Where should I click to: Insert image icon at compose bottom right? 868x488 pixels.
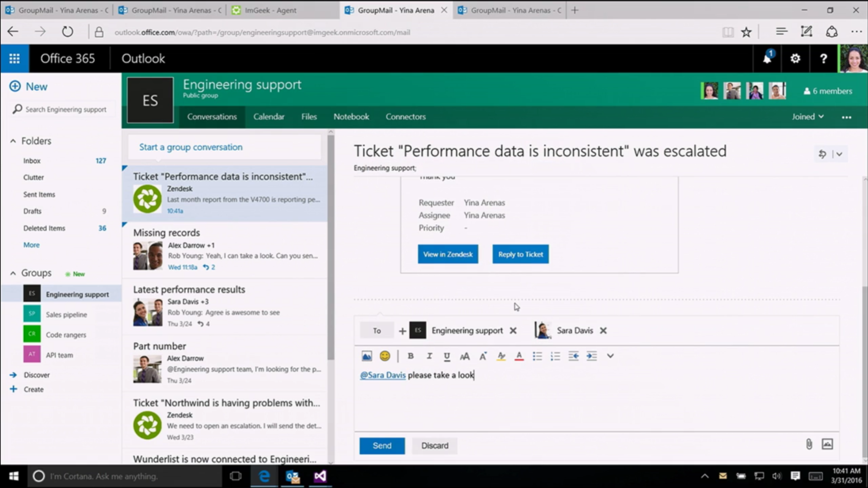827,444
